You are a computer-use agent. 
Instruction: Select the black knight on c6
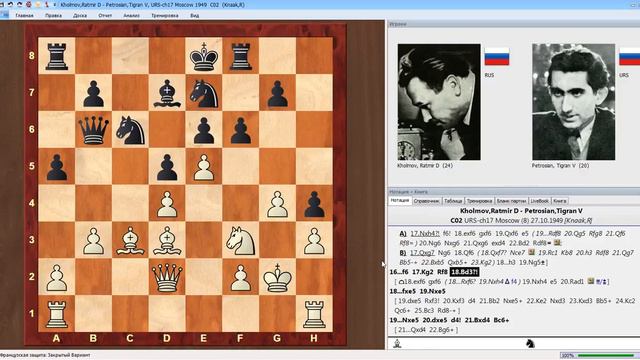[130, 130]
